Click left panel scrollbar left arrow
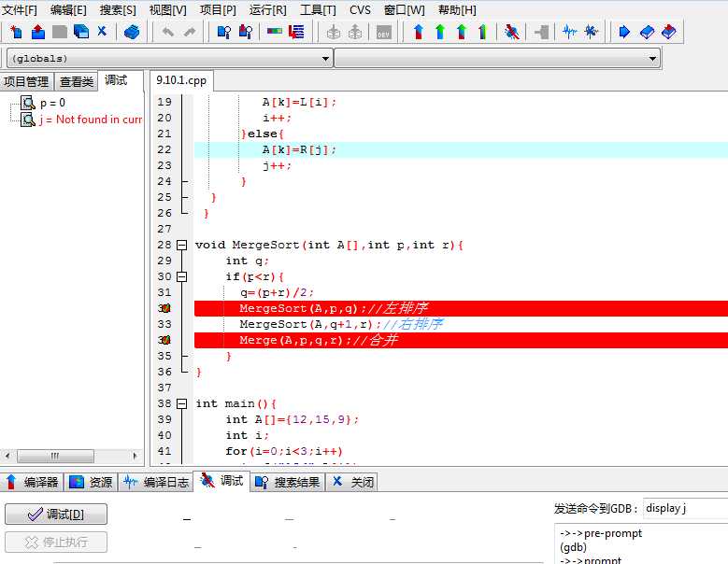This screenshot has width=728, height=564. coord(7,456)
